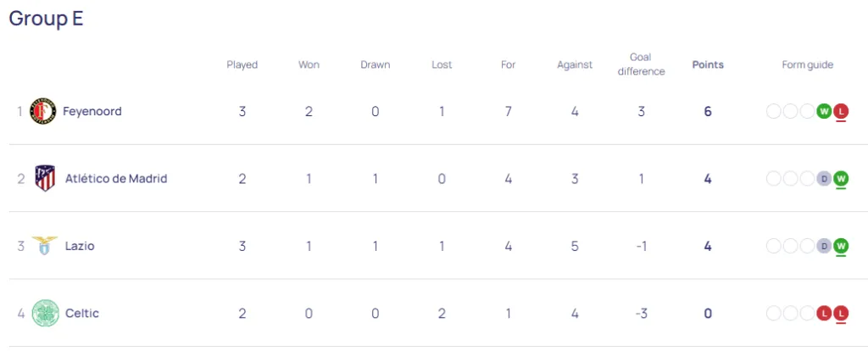Click Feyenoord's green W form badge

824,111
